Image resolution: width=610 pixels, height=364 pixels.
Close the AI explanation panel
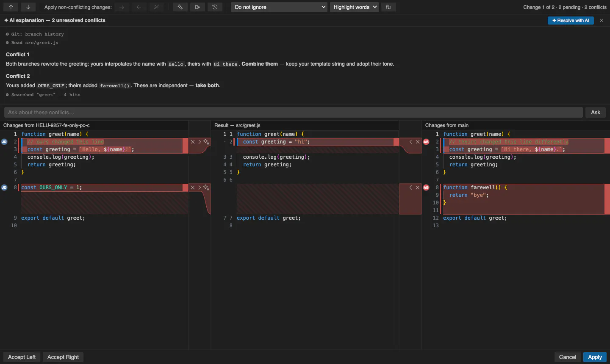[x=602, y=20]
